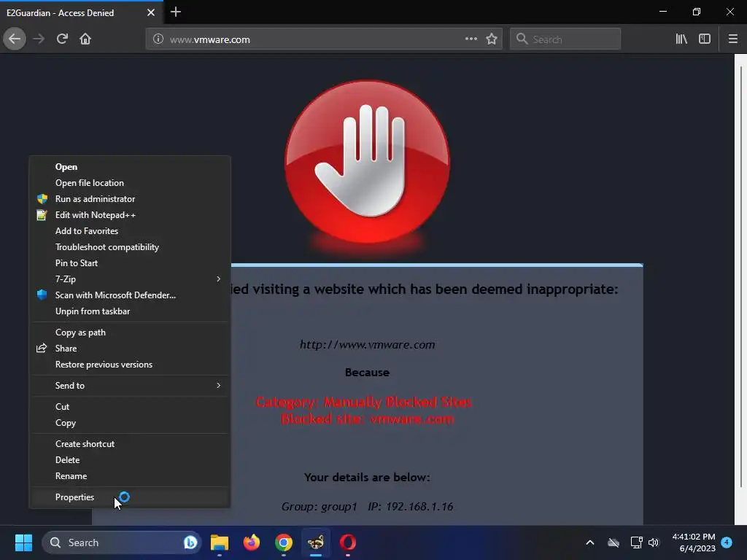This screenshot has width=747, height=560.
Task: Click the taskbar Search box
Action: coord(122,542)
